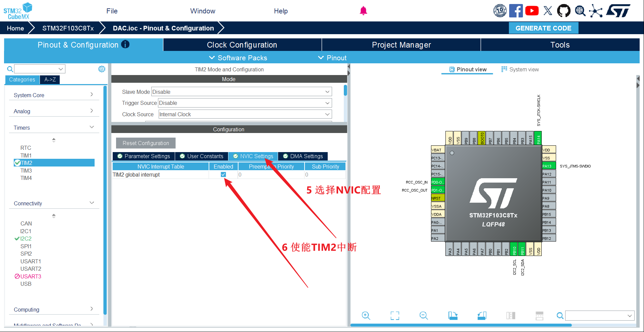The height and width of the screenshot is (332, 644).
Task: Open the Software Packs dropdown menu
Action: 238,58
